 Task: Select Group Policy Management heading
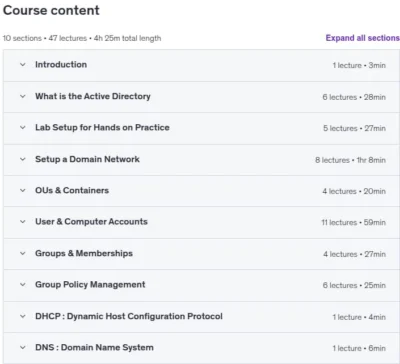[90, 285]
